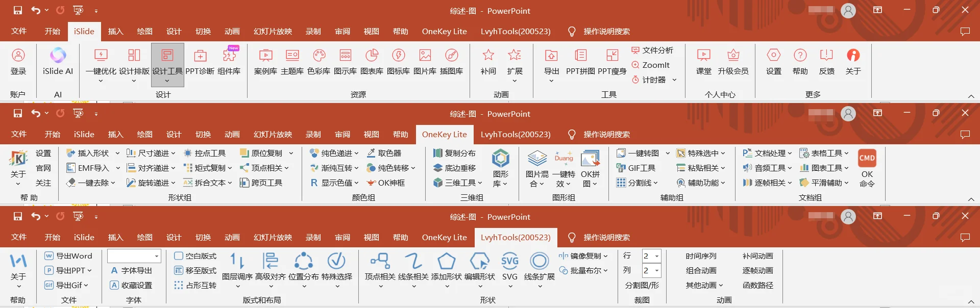This screenshot has height=308, width=980.
Task: Open 线条扩展 line expand tool
Action: coord(540,270)
